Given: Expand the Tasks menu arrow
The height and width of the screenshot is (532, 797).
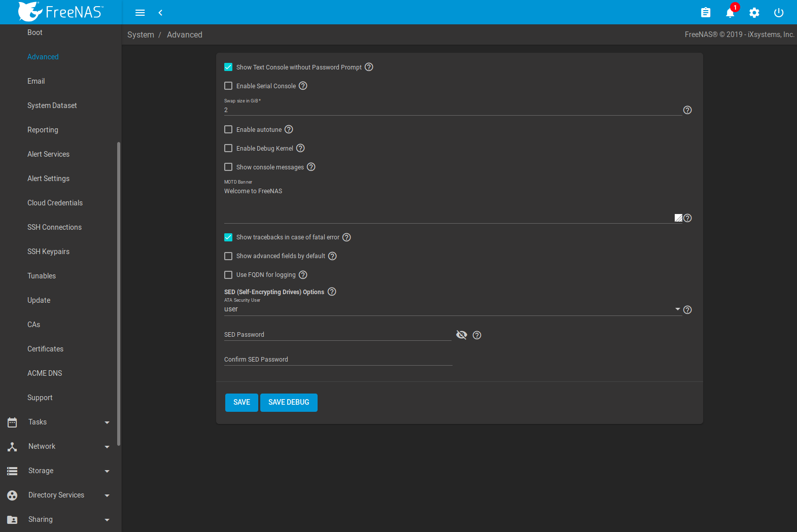Looking at the screenshot, I should tap(107, 422).
